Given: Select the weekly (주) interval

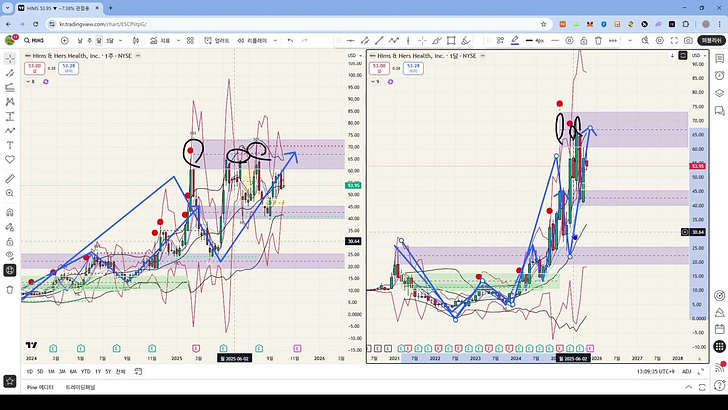Looking at the screenshot, I should tap(90, 41).
